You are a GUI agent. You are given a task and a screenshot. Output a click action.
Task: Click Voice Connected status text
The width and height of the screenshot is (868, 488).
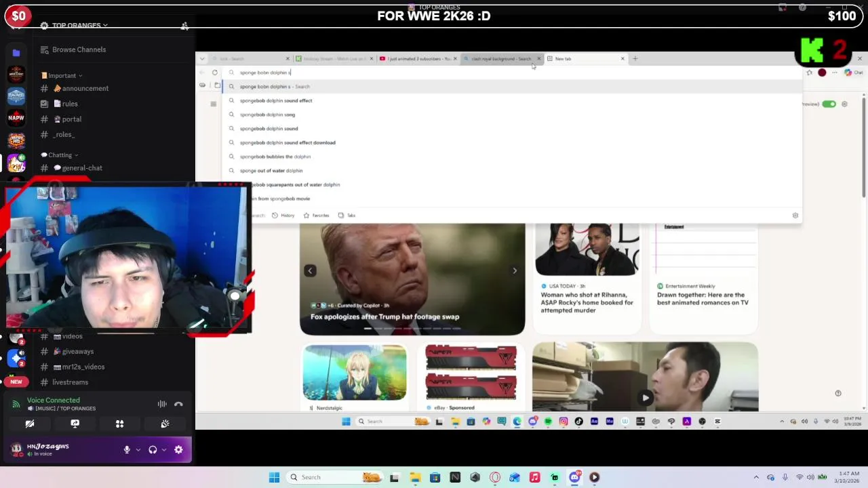coord(53,401)
